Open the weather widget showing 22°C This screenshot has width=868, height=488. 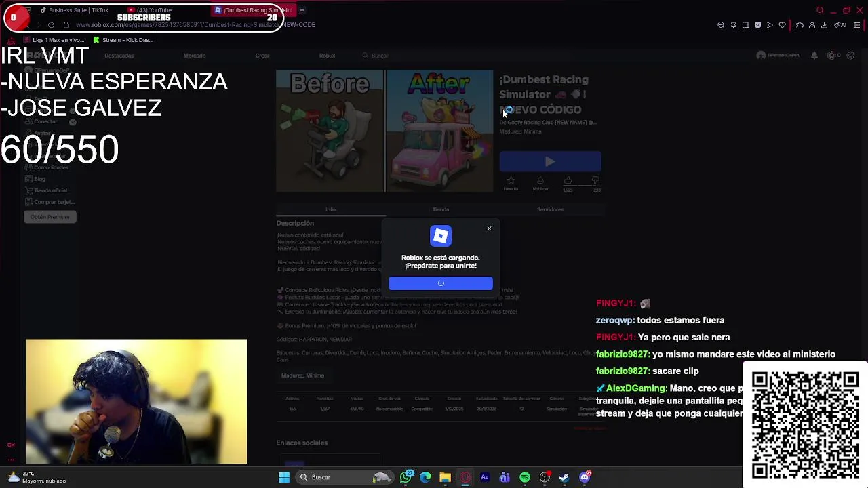(37, 477)
